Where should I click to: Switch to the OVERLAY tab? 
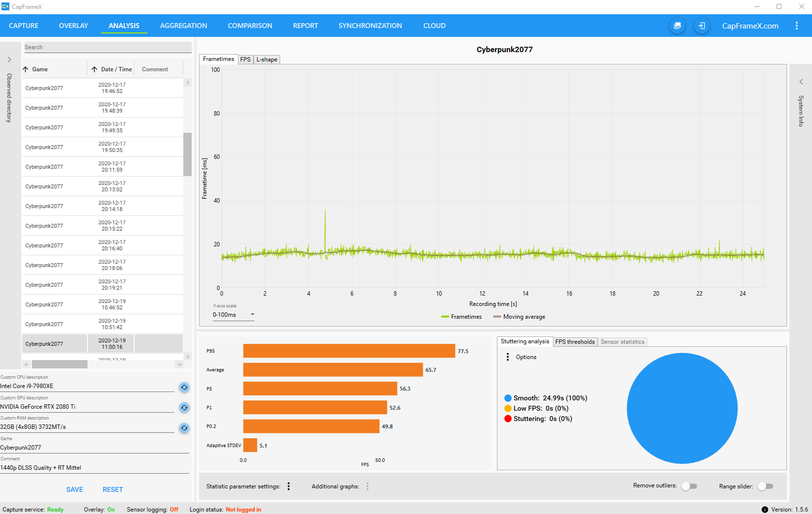(73, 26)
